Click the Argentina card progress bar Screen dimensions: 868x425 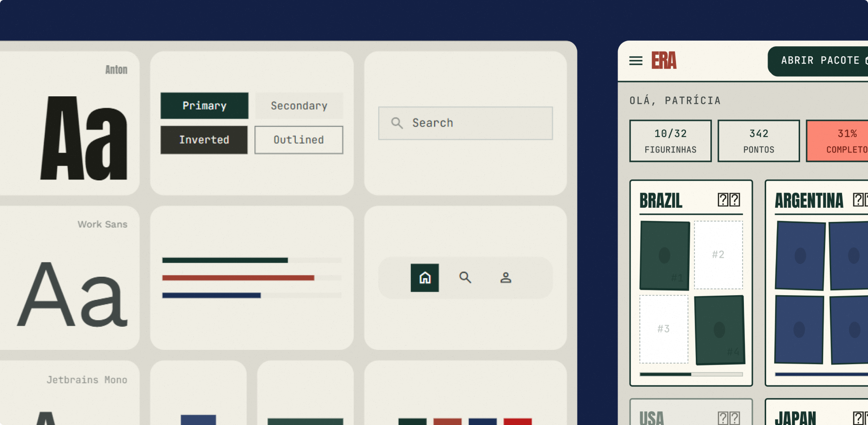tap(821, 374)
